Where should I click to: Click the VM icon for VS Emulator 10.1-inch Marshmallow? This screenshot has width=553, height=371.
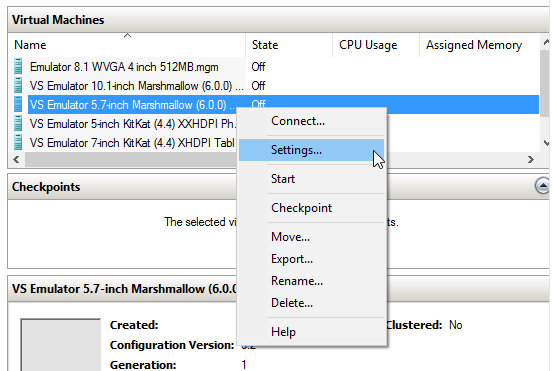pyautogui.click(x=18, y=85)
